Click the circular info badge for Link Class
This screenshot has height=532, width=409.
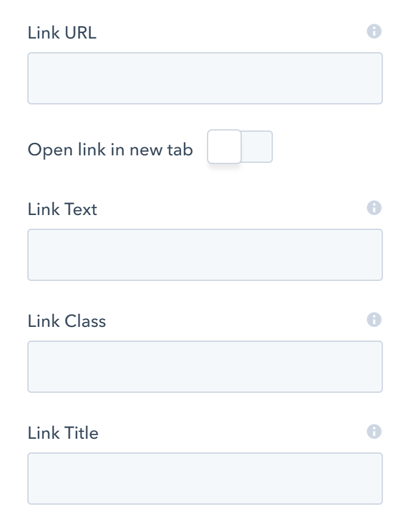coord(375,319)
